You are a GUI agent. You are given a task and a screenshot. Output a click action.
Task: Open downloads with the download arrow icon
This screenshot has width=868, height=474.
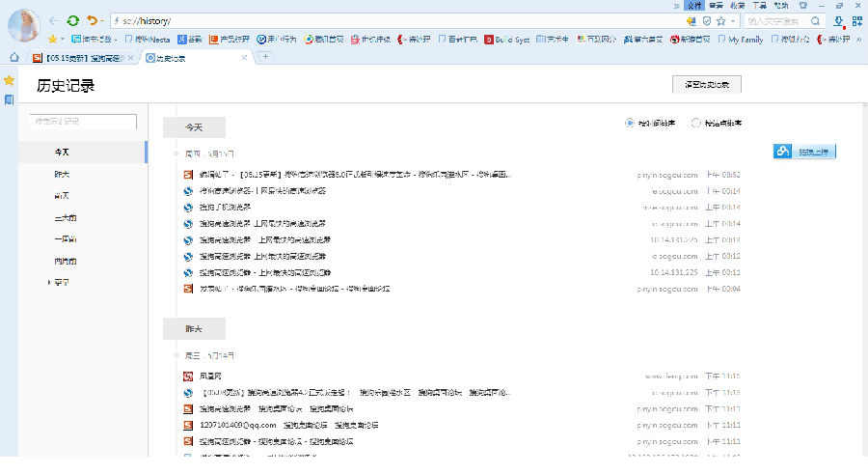pos(839,21)
